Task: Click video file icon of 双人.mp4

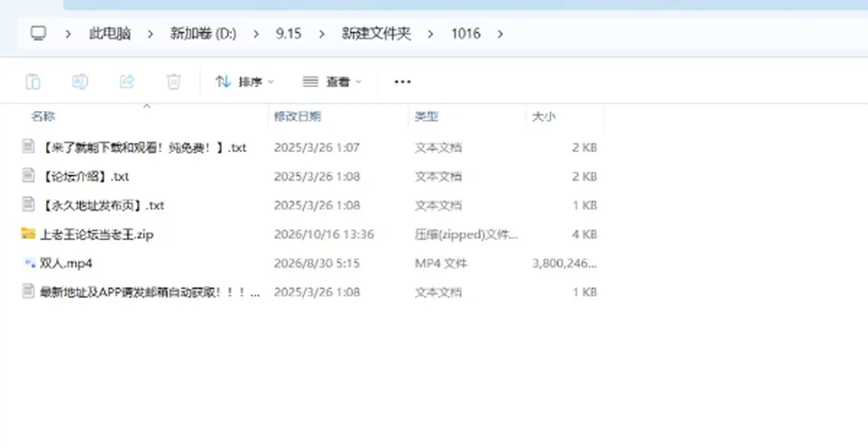Action: coord(29,263)
